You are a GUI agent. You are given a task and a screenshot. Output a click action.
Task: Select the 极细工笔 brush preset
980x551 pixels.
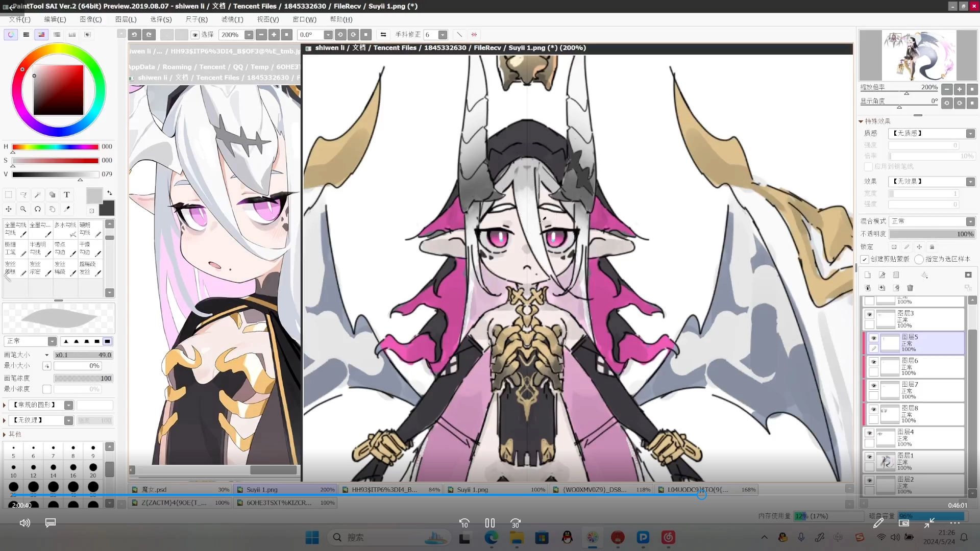15,248
